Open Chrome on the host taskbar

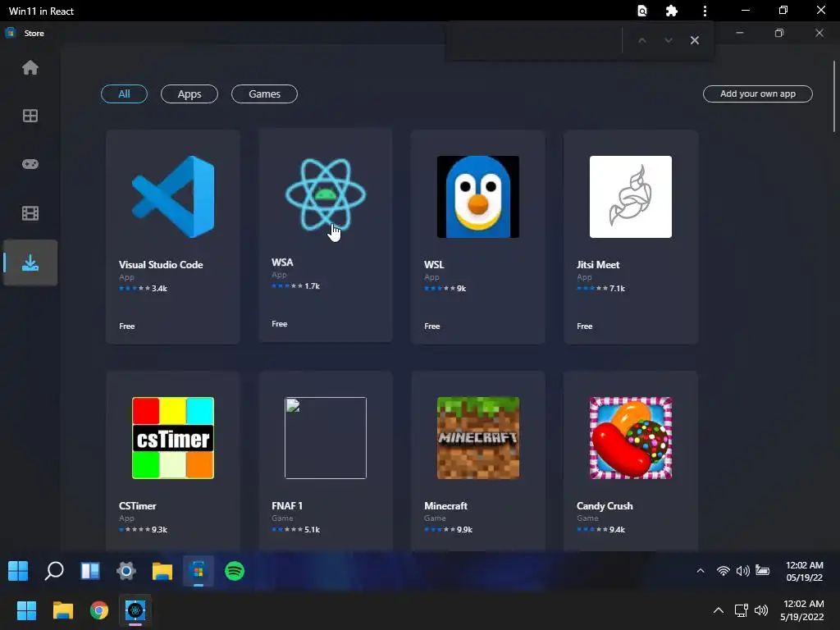99,610
